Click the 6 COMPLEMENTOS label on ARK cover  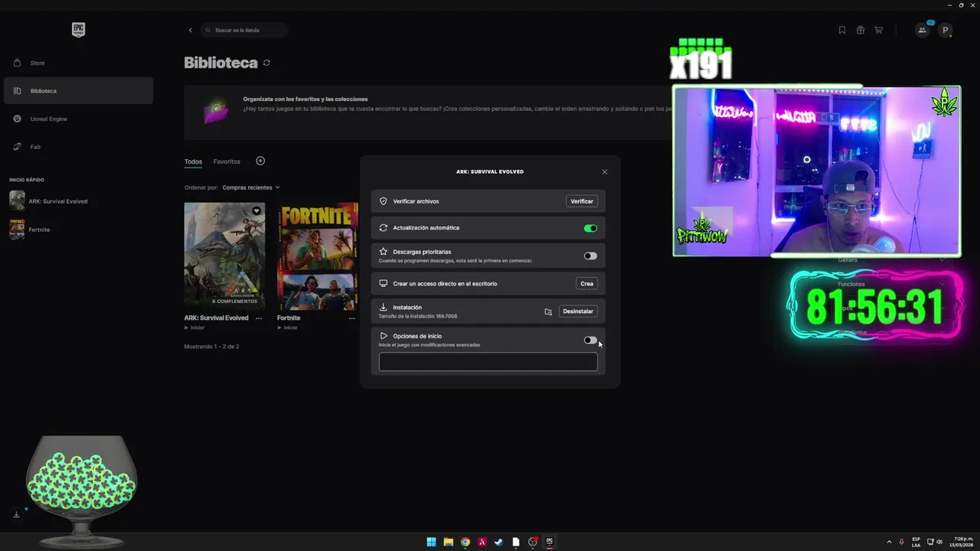pos(235,302)
